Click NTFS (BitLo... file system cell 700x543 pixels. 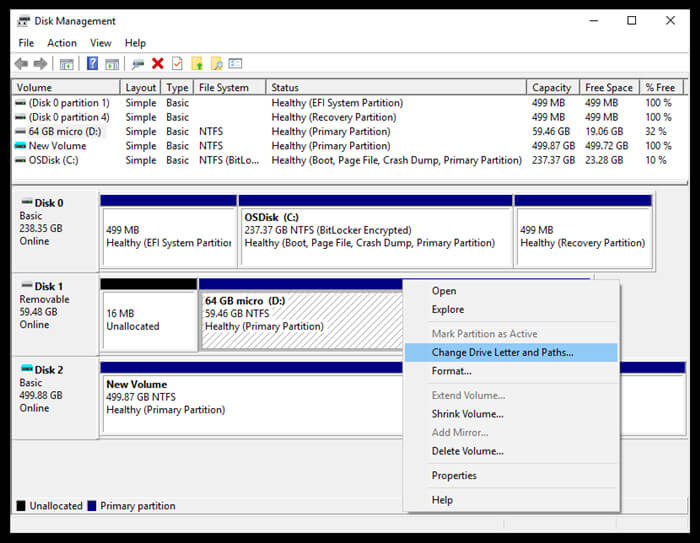coord(229,160)
